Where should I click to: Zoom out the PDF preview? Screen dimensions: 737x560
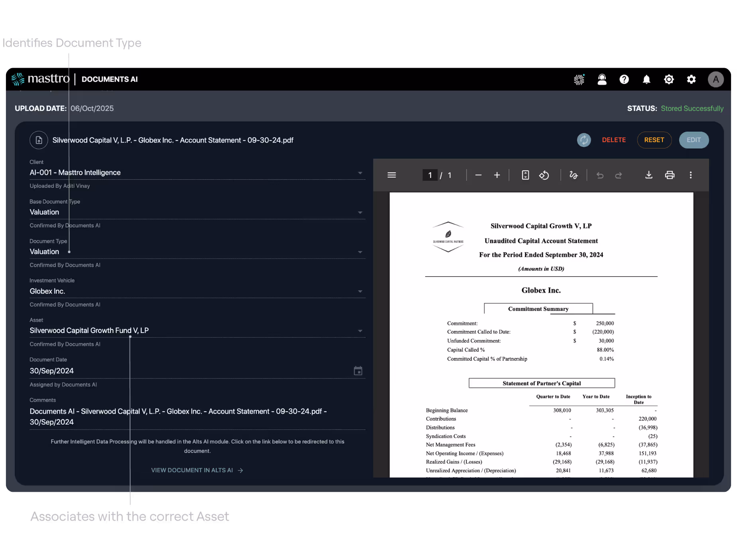click(478, 175)
